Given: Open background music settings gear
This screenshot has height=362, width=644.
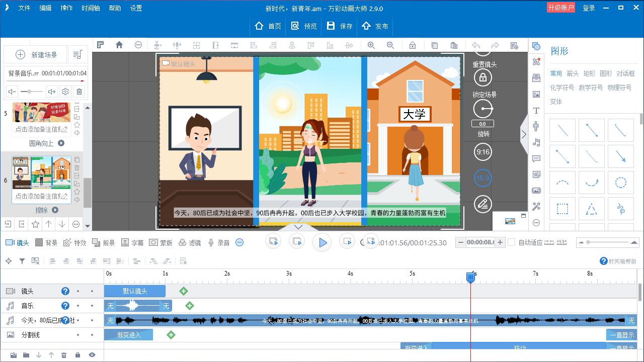Looking at the screenshot, I should pos(65,92).
